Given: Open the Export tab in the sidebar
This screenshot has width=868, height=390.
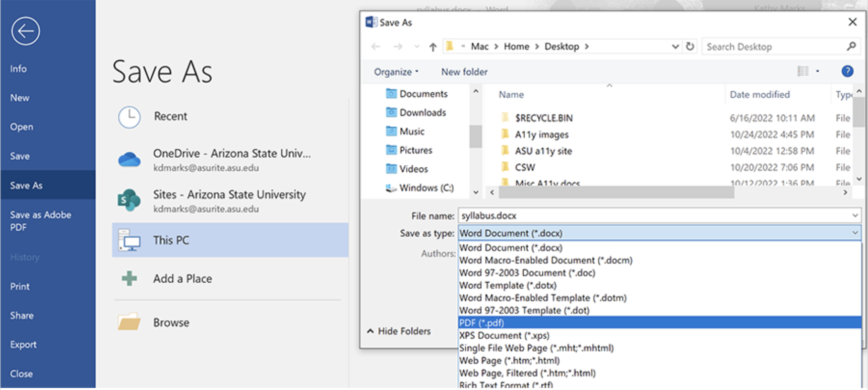Looking at the screenshot, I should pyautogui.click(x=23, y=345).
